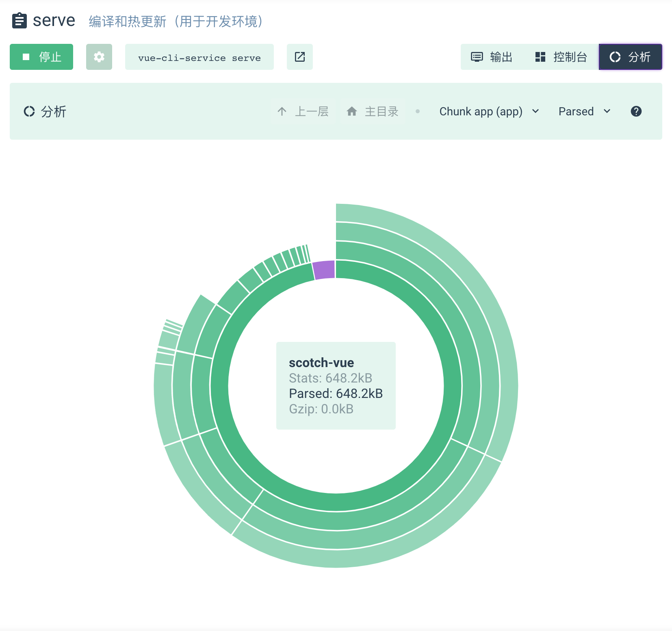Click the Gzip: 0.0kB value

pyautogui.click(x=321, y=409)
